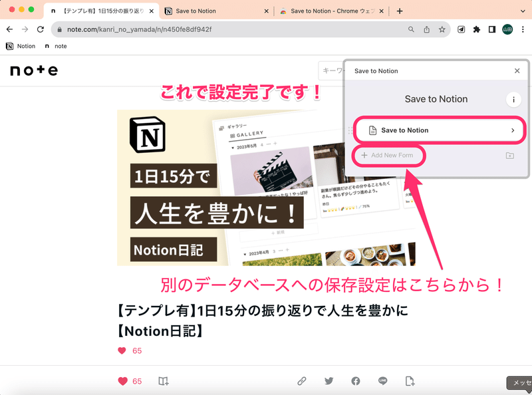Open the Notion bookmark
This screenshot has height=395, width=532.
[x=21, y=46]
